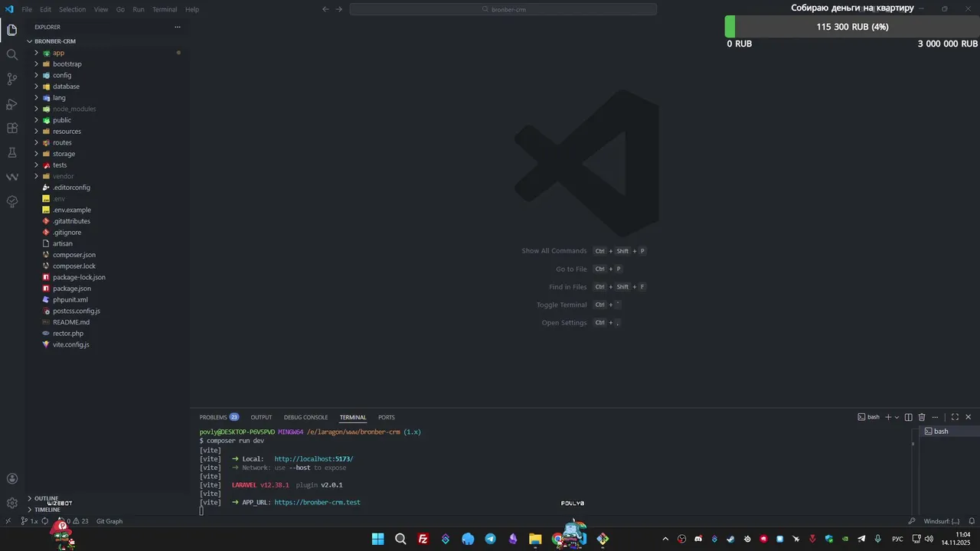
Task: Open Telegram from the taskbar
Action: coord(490,539)
